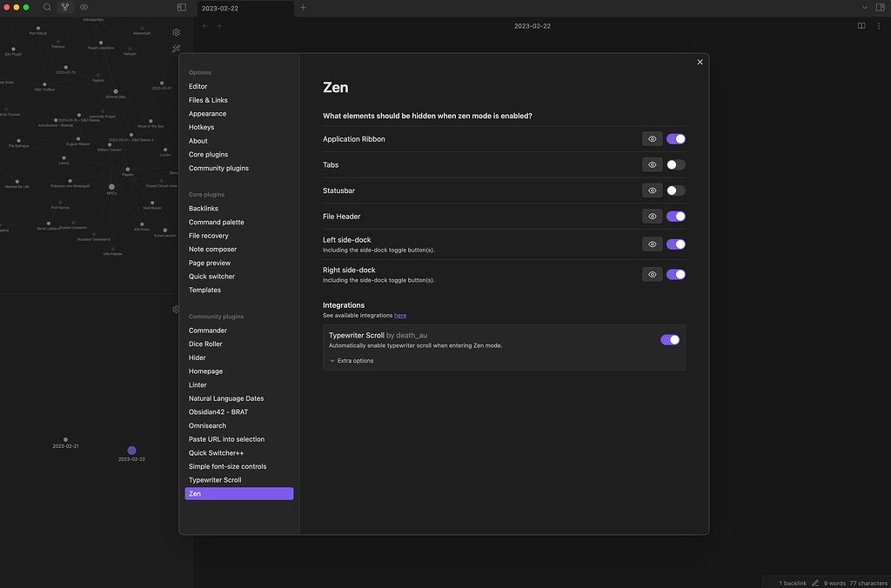The image size is (891, 588).
Task: Open the 'here' integrations link
Action: (399, 315)
